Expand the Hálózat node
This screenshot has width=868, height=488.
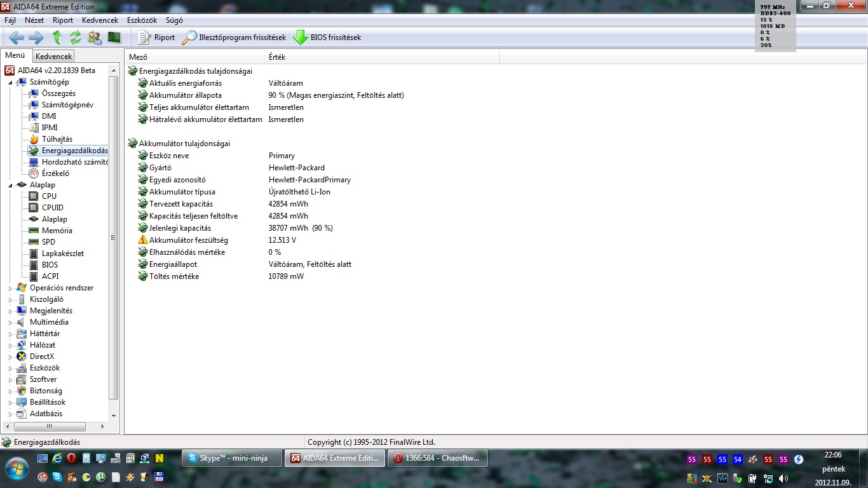pos(10,345)
